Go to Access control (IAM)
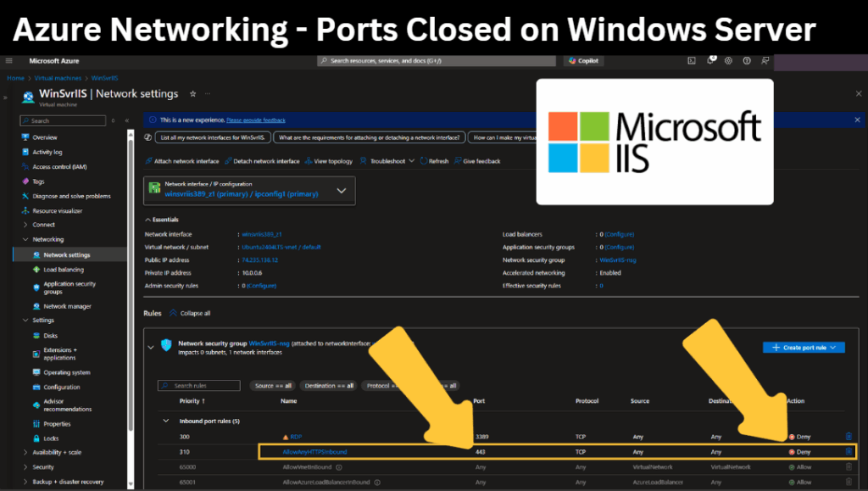The image size is (868, 491). (x=59, y=166)
